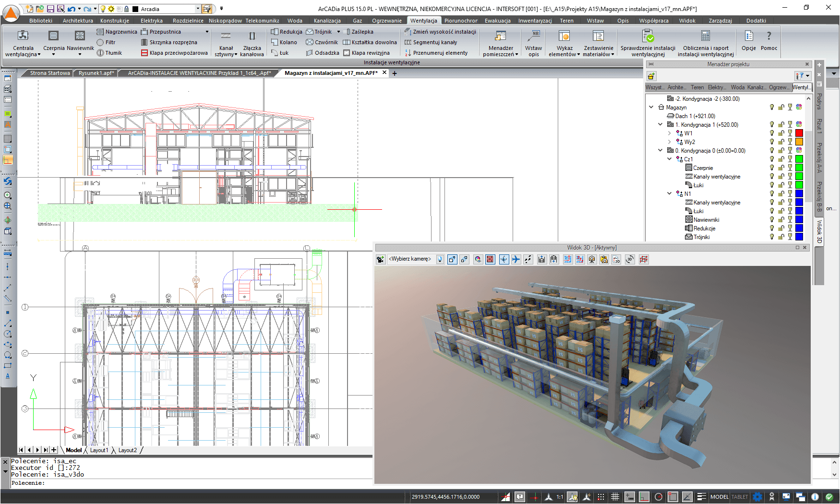Select the Nawiewnik tool
Screen dimensions: 840x504
pos(80,43)
